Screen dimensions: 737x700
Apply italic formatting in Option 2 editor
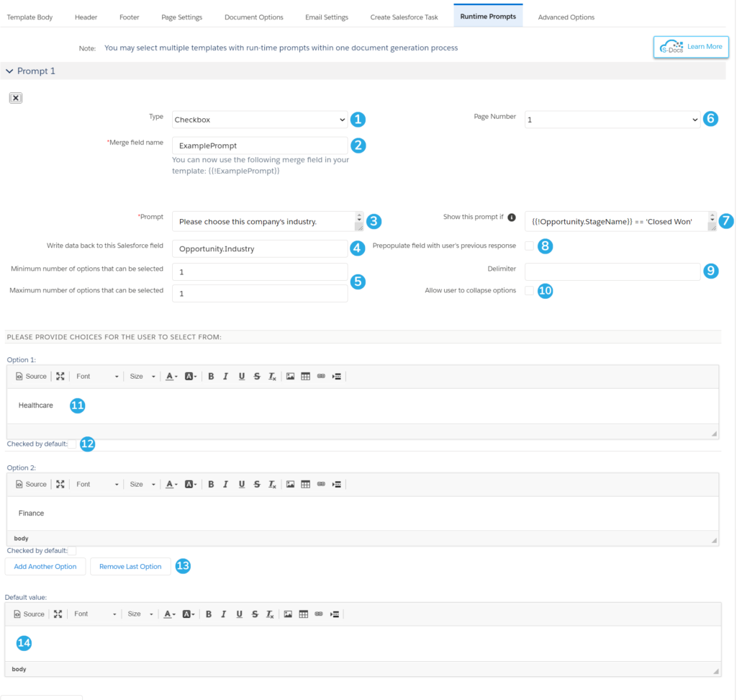(x=225, y=484)
